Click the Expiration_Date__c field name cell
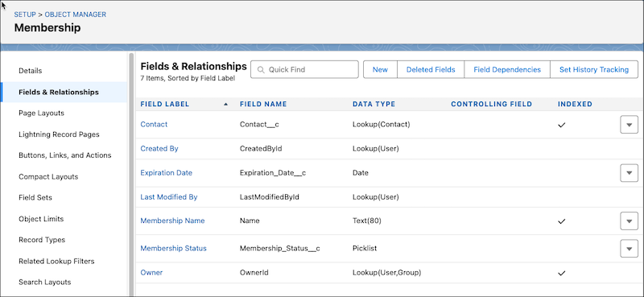The width and height of the screenshot is (644, 297). click(x=273, y=173)
